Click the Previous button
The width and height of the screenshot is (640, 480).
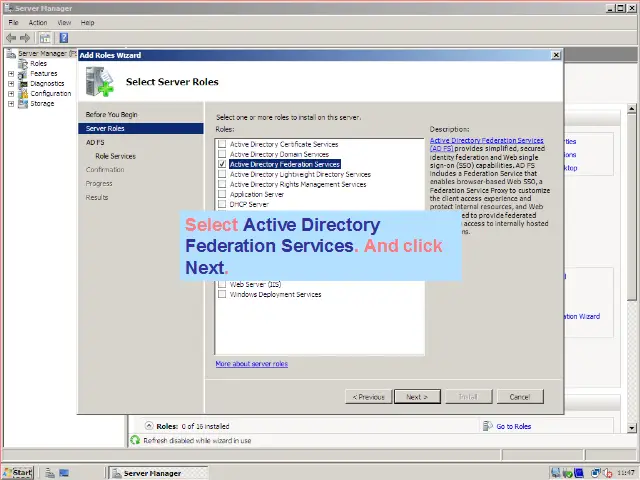pyautogui.click(x=369, y=397)
